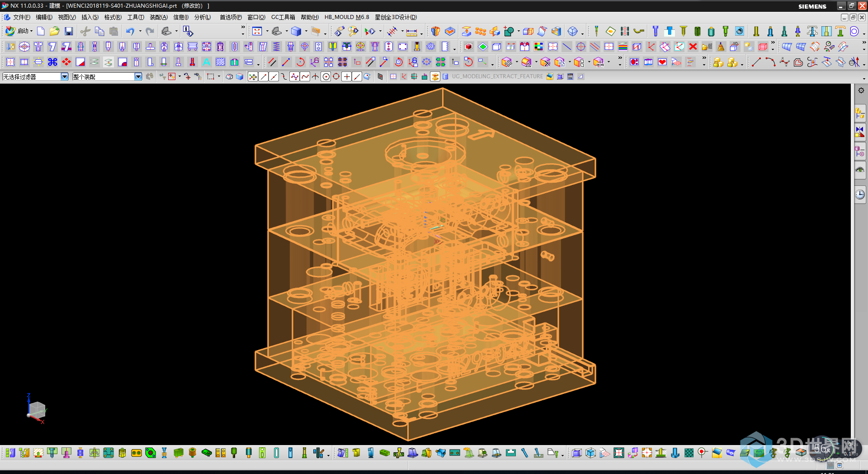
Task: Open the 编辑(E) Edit menu
Action: (44, 17)
